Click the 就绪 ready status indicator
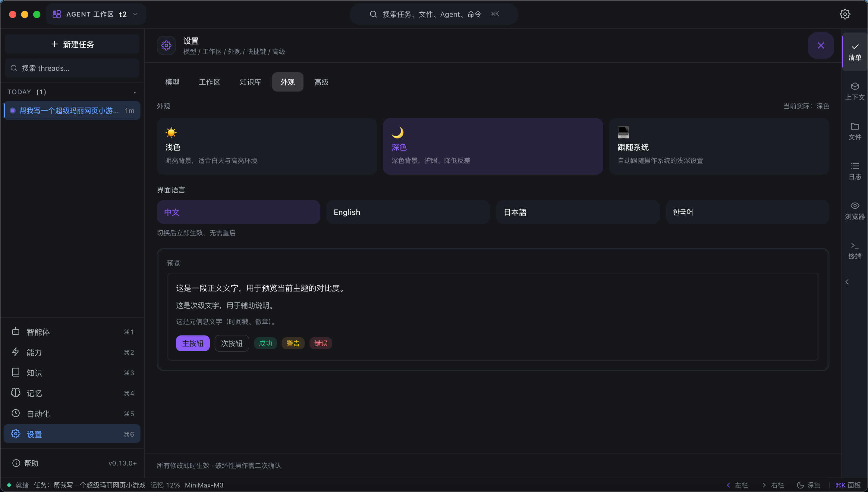 18,485
